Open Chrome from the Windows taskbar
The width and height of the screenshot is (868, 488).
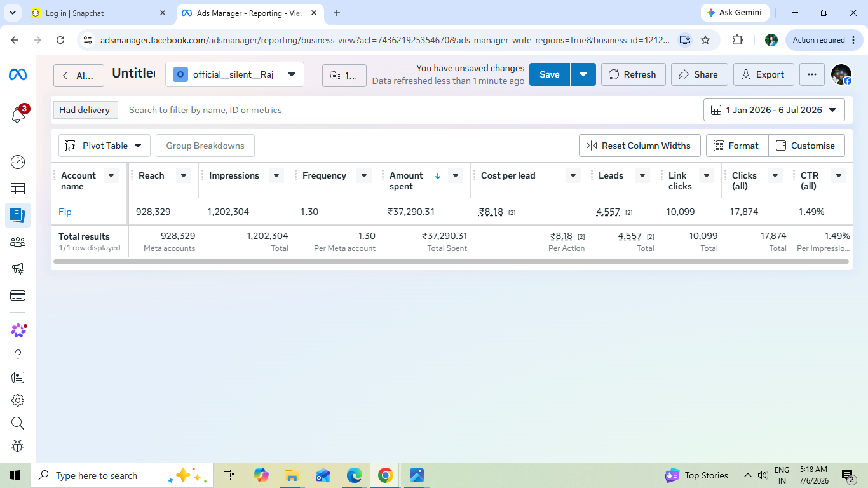coord(385,475)
